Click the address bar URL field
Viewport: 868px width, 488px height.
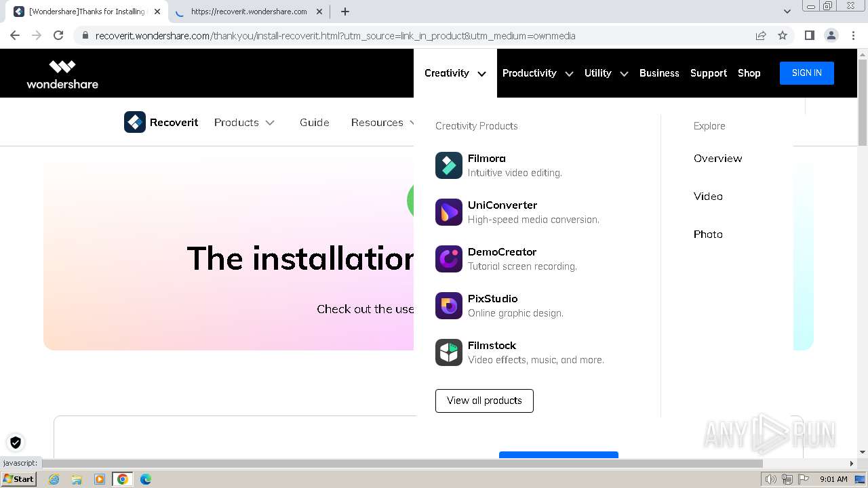(x=420, y=36)
